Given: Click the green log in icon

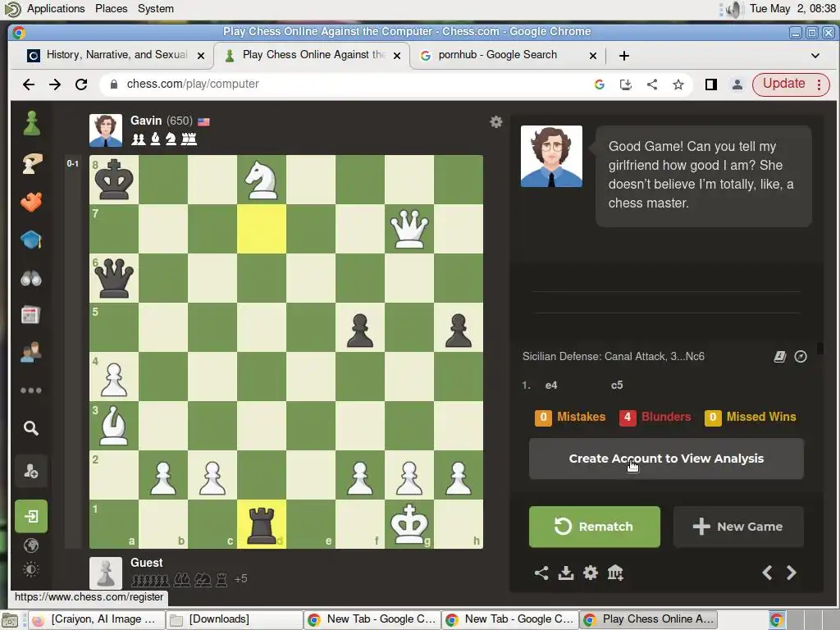Looking at the screenshot, I should (31, 516).
